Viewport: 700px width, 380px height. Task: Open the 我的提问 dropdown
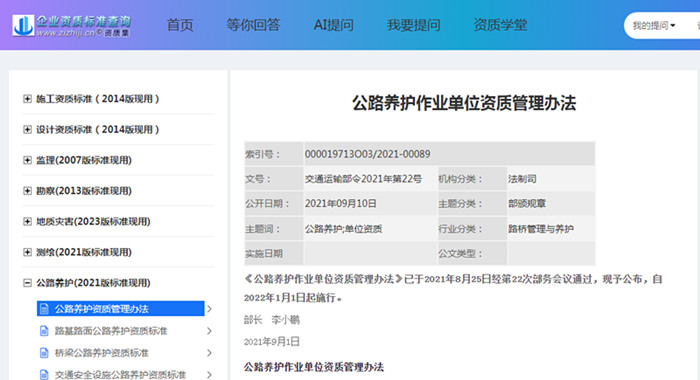[x=654, y=25]
